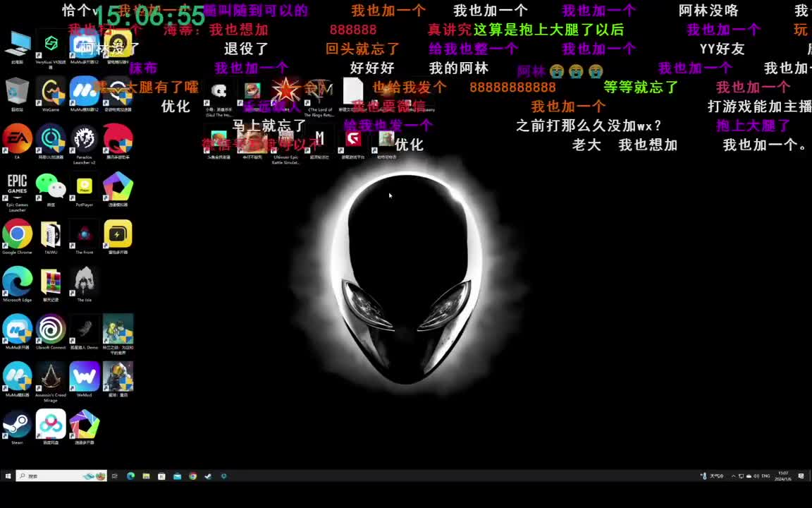Open the WeMod desktop shortcut
The width and height of the screenshot is (812, 508).
[85, 380]
